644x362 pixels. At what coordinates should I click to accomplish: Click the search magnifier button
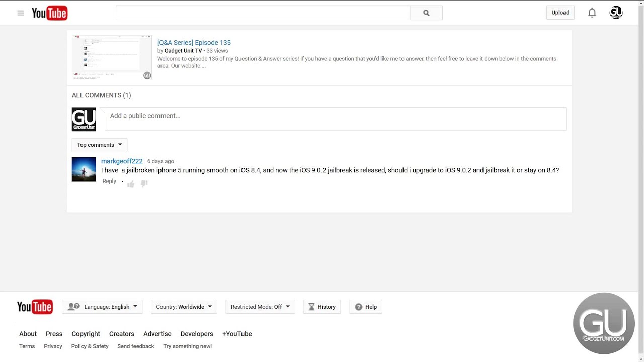click(426, 13)
